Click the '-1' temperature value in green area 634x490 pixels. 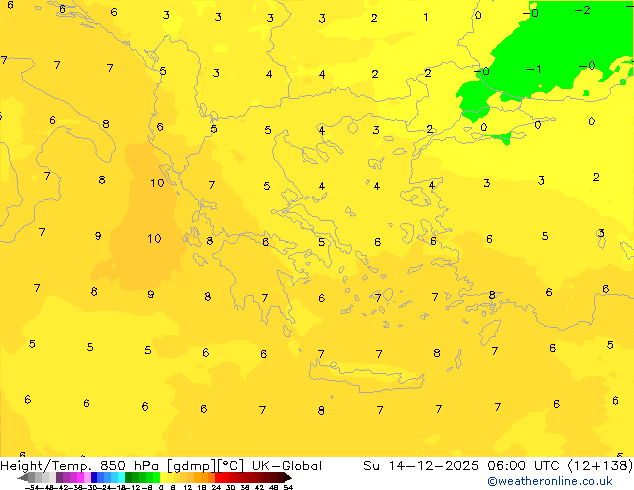pyautogui.click(x=533, y=69)
